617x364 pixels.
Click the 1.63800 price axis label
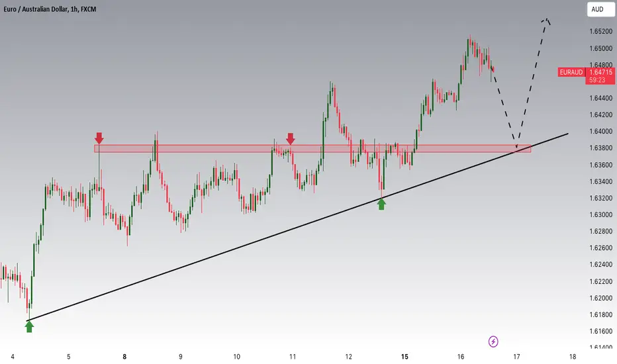tap(600, 148)
